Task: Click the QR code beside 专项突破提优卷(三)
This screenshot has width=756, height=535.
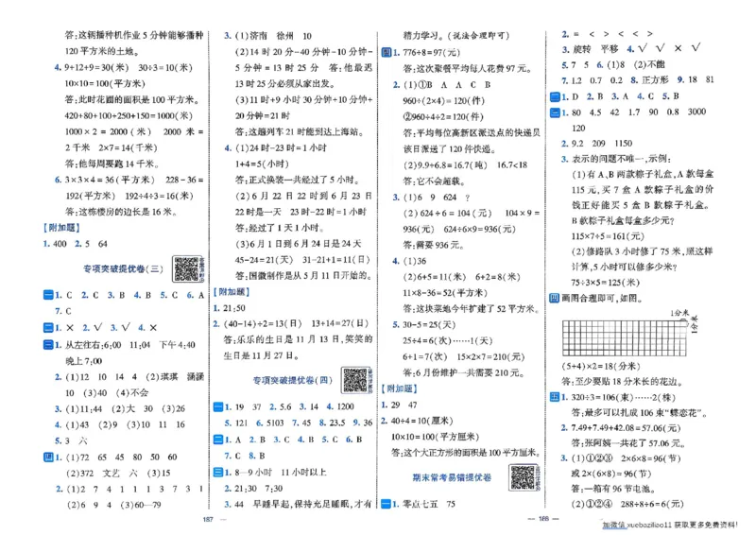Action: click(x=186, y=269)
